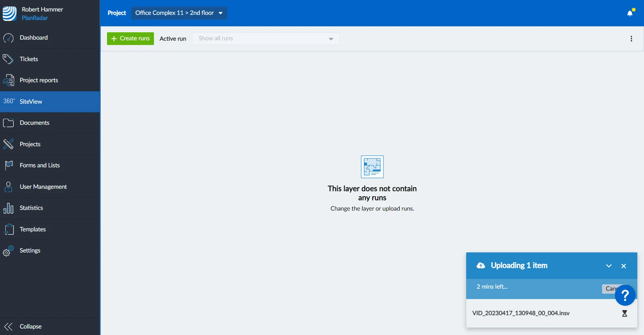
Task: Click the hourglass upload status icon
Action: 625,313
